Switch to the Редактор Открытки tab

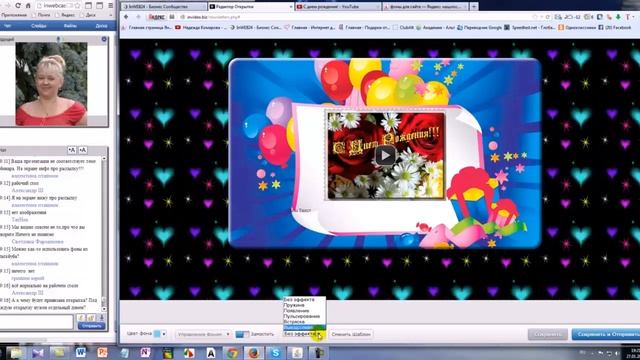(250, 7)
